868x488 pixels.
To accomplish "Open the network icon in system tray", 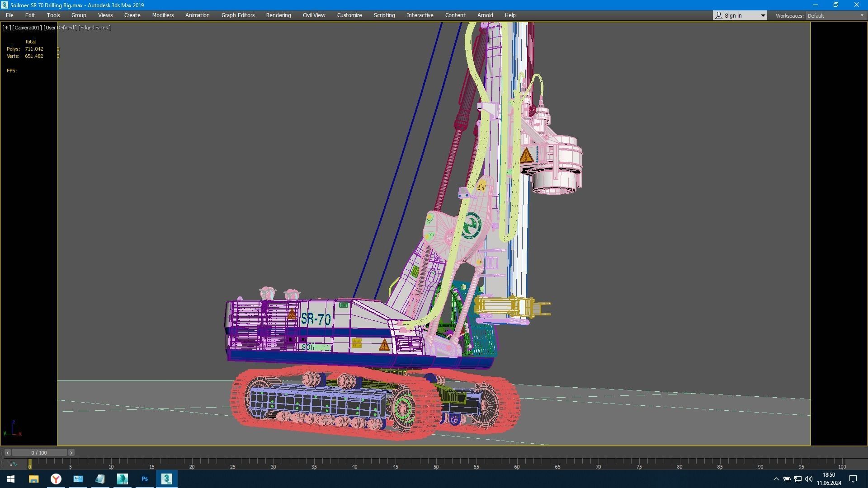I will pos(798,479).
